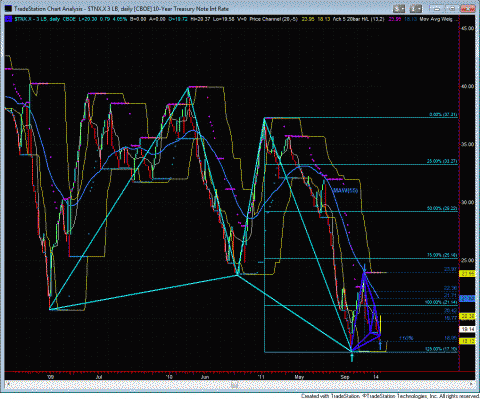Click the CBOE exchange label in status line
The width and height of the screenshot is (480, 399).
[x=69, y=19]
